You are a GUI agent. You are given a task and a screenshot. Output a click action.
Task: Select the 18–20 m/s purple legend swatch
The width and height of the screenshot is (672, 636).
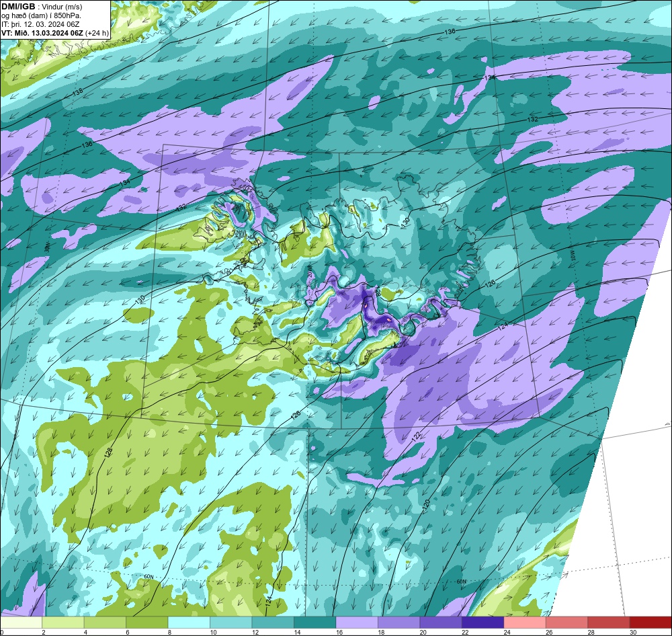(x=399, y=623)
